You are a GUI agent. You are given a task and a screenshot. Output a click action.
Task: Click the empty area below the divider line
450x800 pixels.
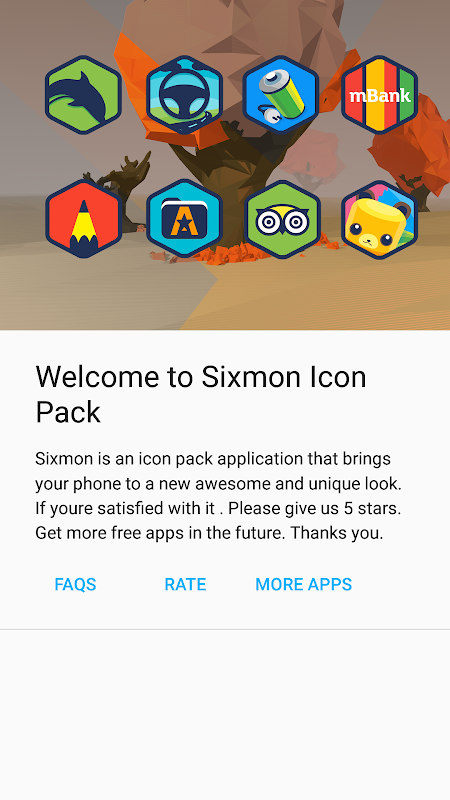[x=225, y=715]
